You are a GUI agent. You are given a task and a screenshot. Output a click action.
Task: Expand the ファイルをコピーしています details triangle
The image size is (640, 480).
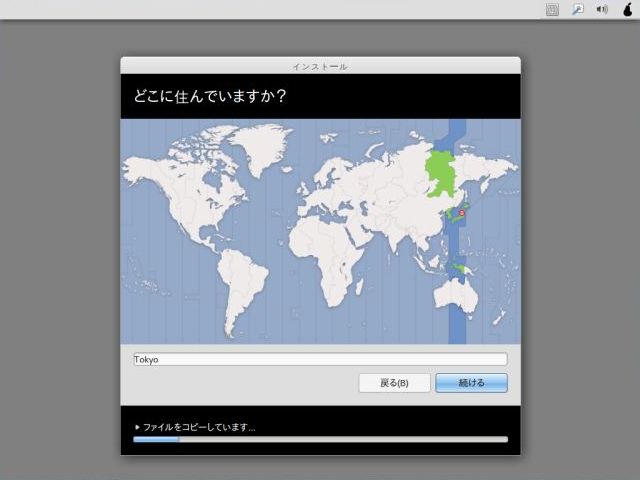point(137,427)
